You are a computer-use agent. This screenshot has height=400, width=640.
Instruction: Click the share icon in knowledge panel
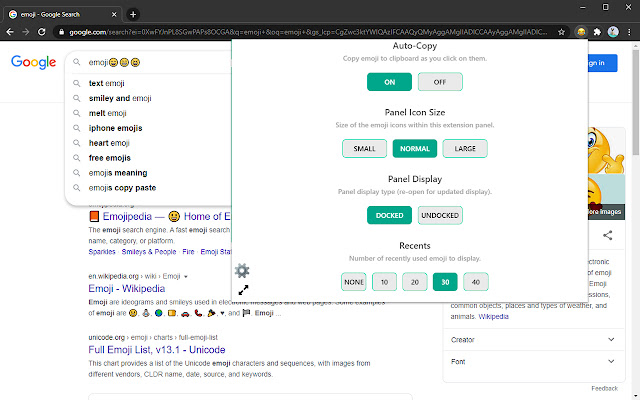tap(607, 235)
